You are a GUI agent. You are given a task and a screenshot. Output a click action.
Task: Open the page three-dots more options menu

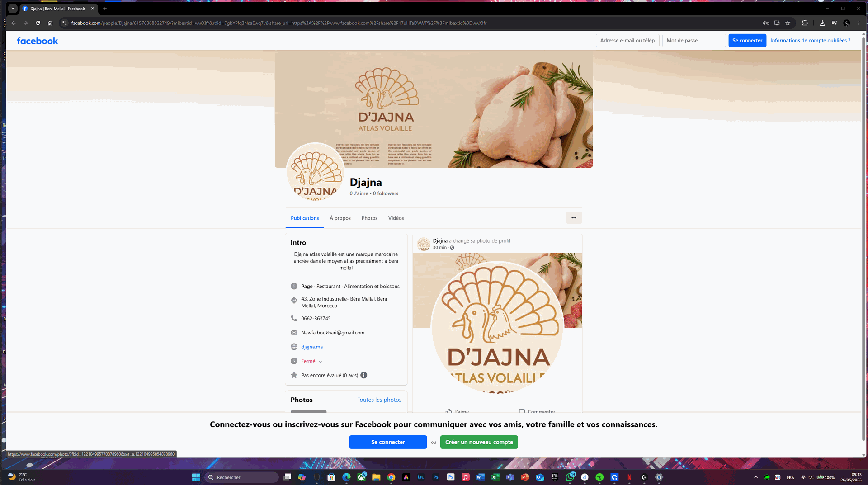[x=574, y=218]
